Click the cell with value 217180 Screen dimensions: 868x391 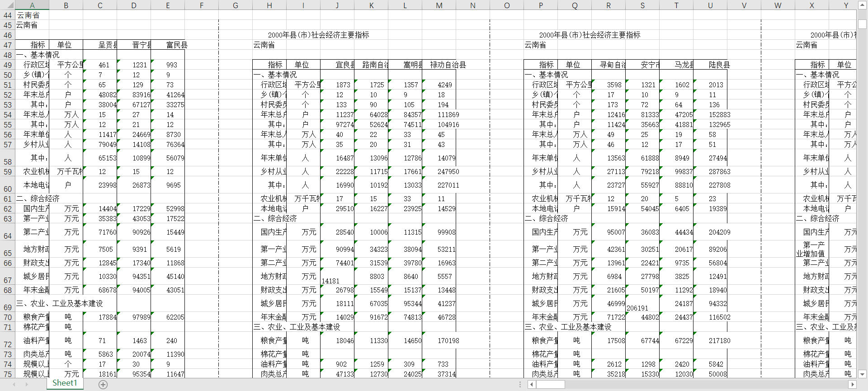coord(710,340)
